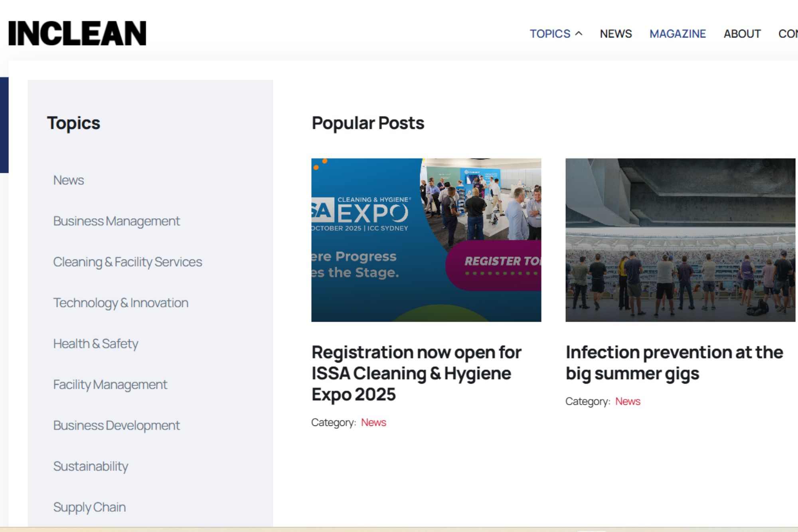This screenshot has width=798, height=532.
Task: Open the stadium crowd post thumbnail
Action: coord(680,240)
